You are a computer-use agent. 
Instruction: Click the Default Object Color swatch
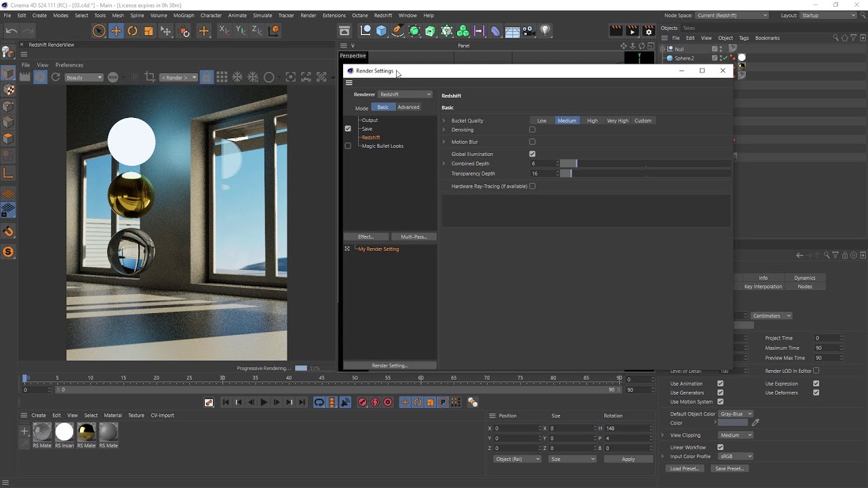[x=732, y=423]
